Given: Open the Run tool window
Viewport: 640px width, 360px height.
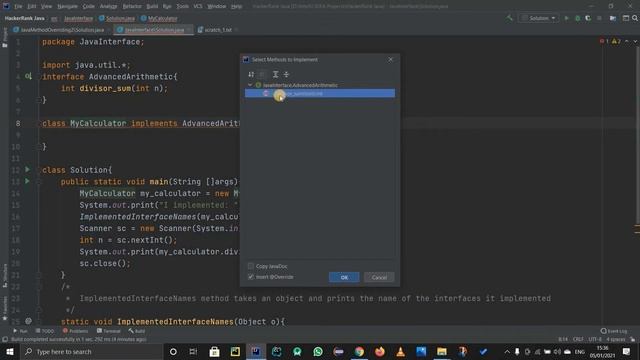Looking at the screenshot, I should (x=20, y=331).
